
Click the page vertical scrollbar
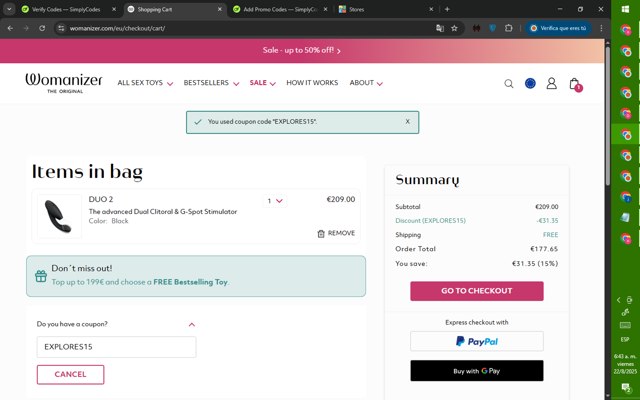tap(607, 116)
